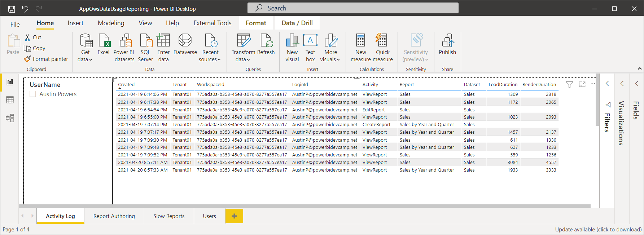
Task: Select the CreateReport activity cell
Action: point(376,125)
